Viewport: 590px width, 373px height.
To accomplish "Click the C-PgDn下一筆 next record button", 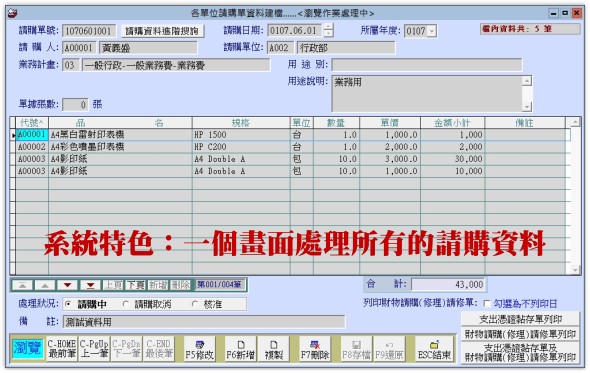I will [x=126, y=349].
